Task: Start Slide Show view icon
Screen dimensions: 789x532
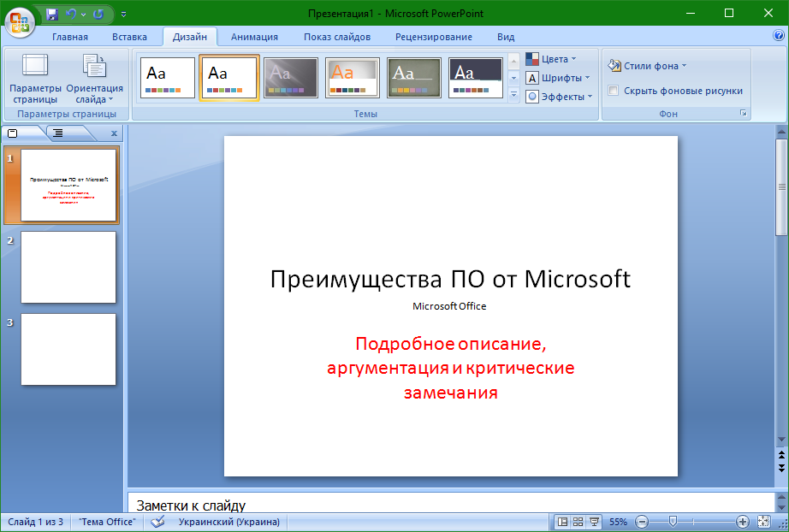Action: pyautogui.click(x=594, y=522)
